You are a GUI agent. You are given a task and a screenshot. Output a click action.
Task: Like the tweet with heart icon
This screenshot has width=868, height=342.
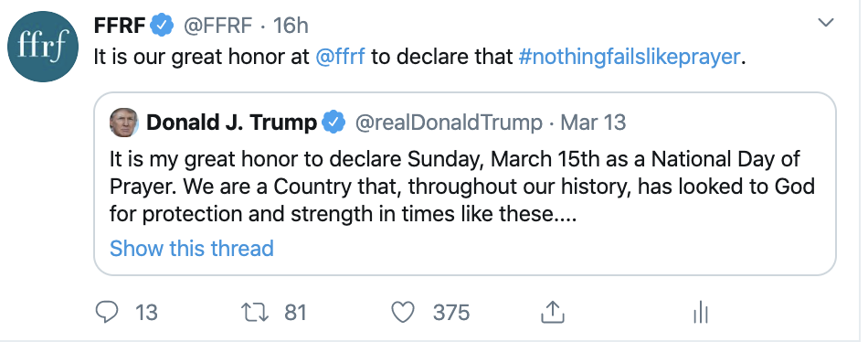click(x=402, y=313)
